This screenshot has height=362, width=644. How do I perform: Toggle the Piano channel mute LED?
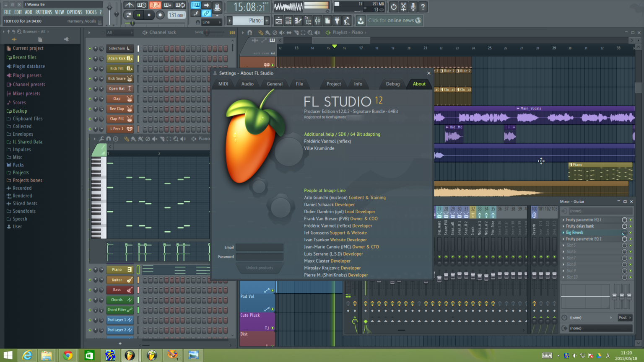point(90,270)
